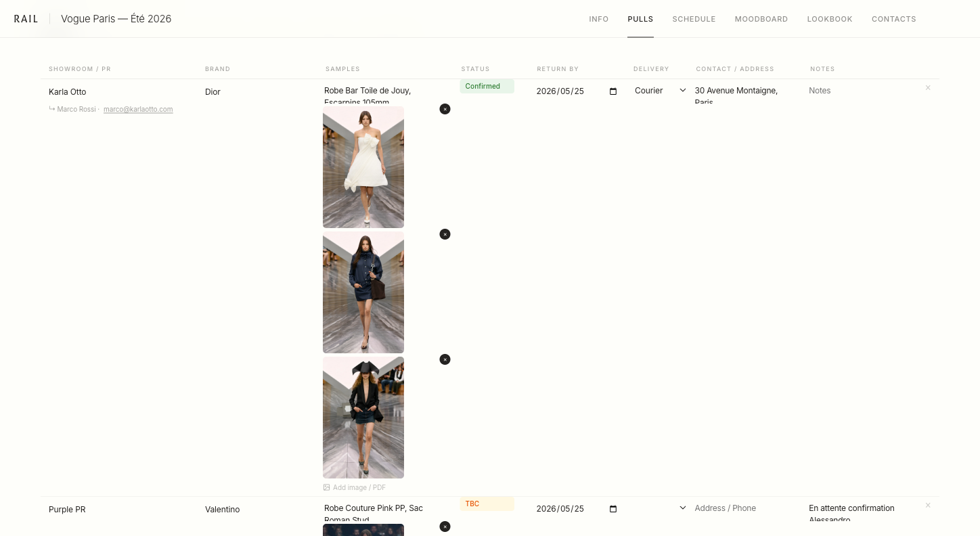980x536 pixels.
Task: Click the Delivery column header
Action: tap(651, 69)
